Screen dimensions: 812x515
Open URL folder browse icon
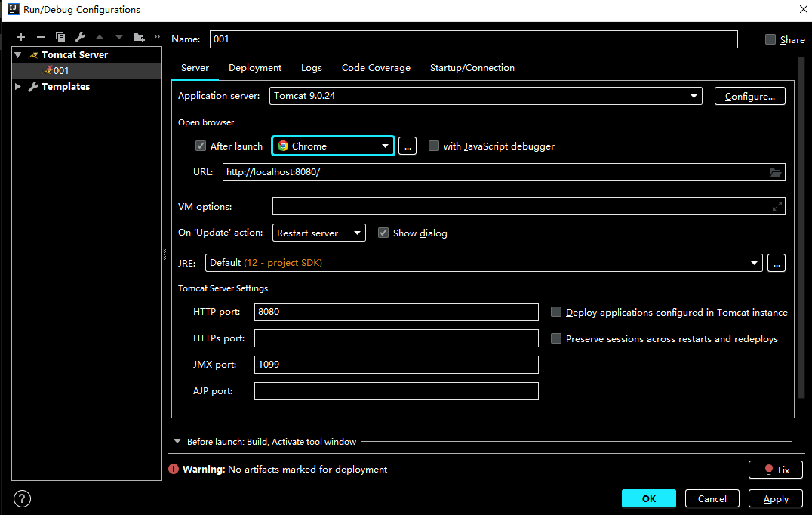pos(775,172)
